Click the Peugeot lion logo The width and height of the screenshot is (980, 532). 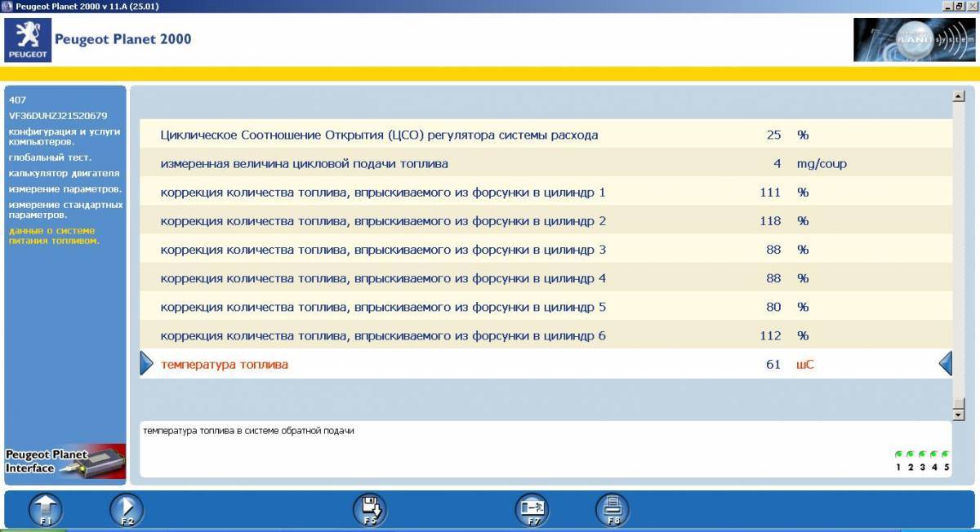[28, 40]
